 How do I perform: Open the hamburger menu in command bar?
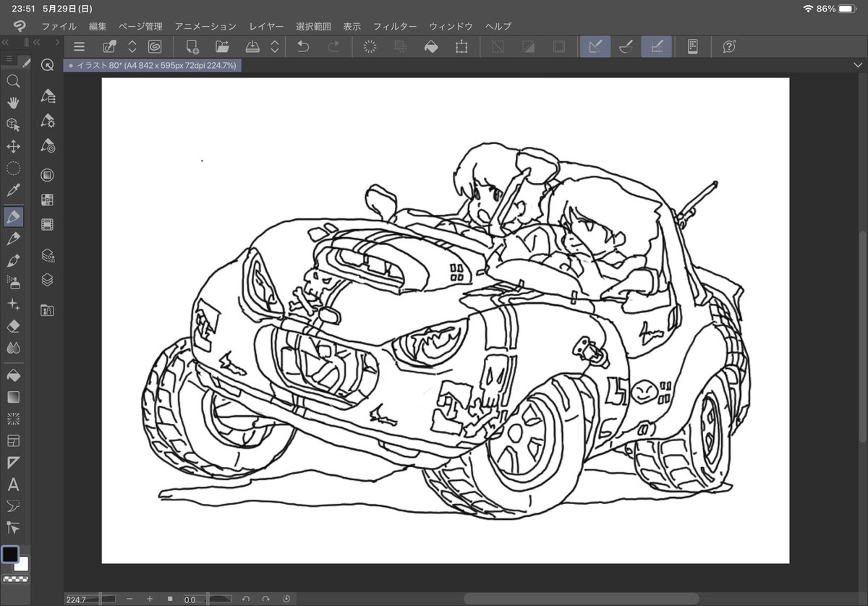[x=80, y=47]
